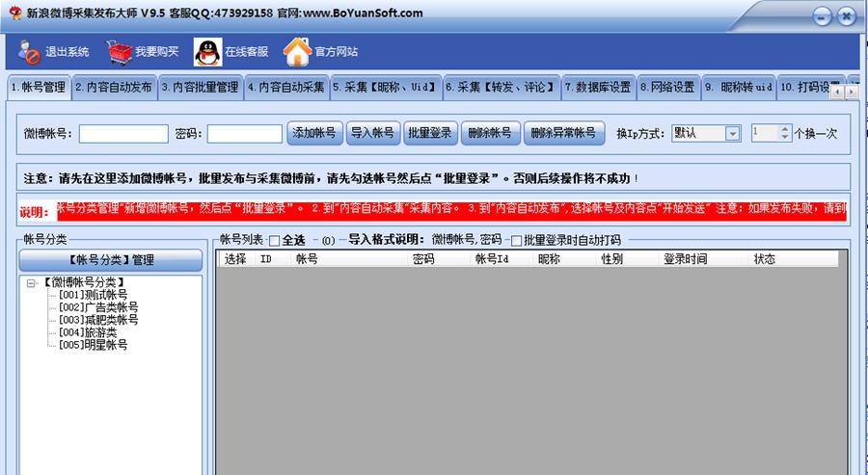This screenshot has width=868, height=475.
Task: Select the 【微博帐号分类】 root node
Action: pos(84,282)
